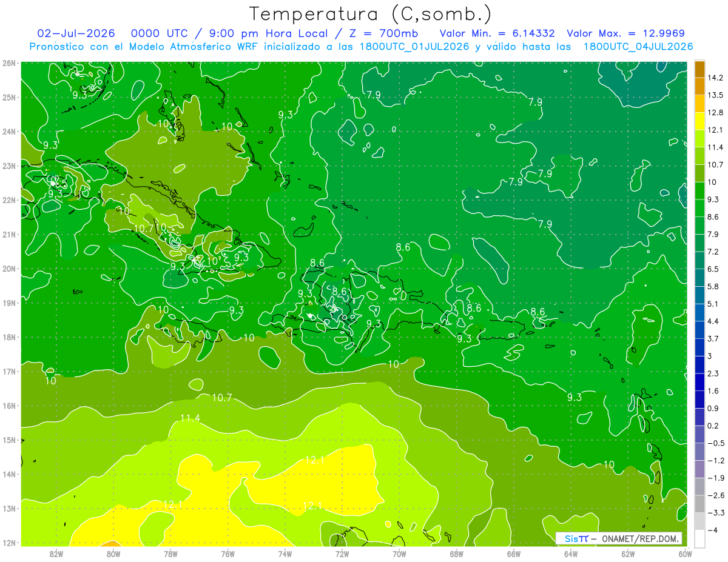Click the '7.2' color scale label
The height and width of the screenshot is (562, 728).
pyautogui.click(x=713, y=251)
